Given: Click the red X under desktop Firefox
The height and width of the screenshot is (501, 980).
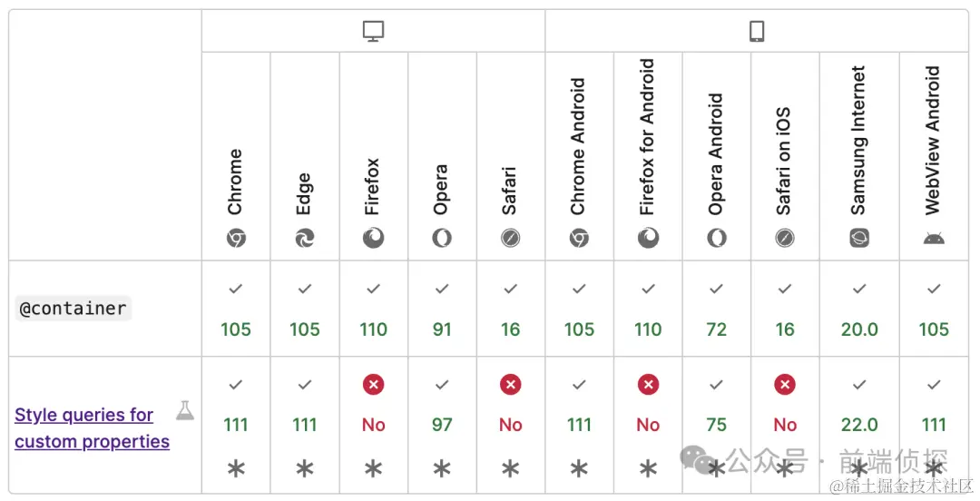Looking at the screenshot, I should [373, 385].
